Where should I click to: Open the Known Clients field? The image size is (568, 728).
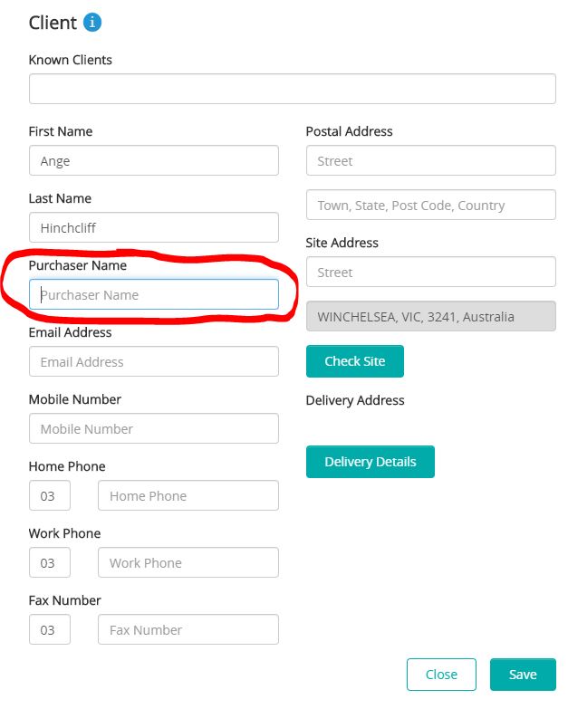click(292, 90)
